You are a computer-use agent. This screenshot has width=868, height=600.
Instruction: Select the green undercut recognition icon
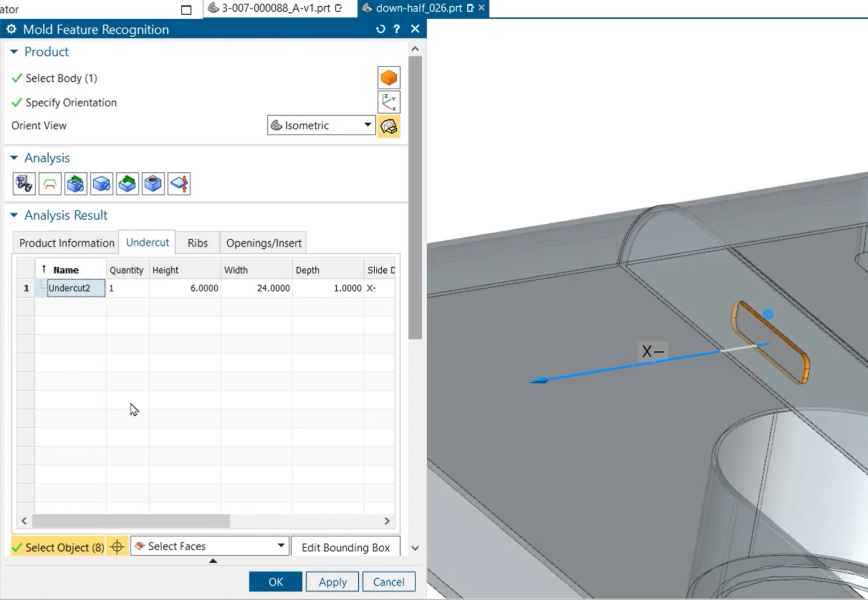127,183
